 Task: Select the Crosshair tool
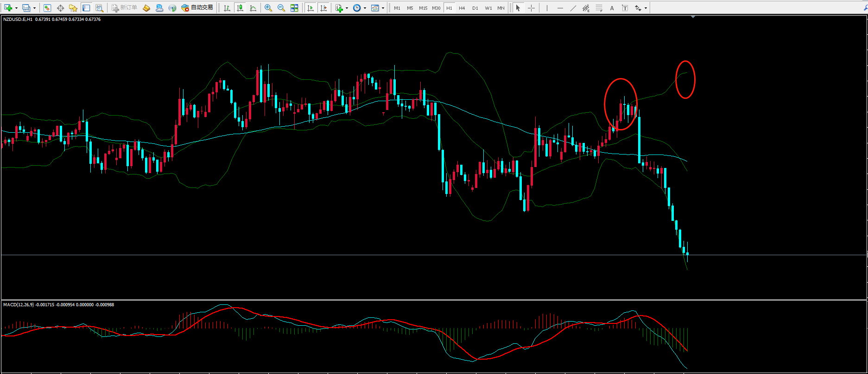point(531,8)
